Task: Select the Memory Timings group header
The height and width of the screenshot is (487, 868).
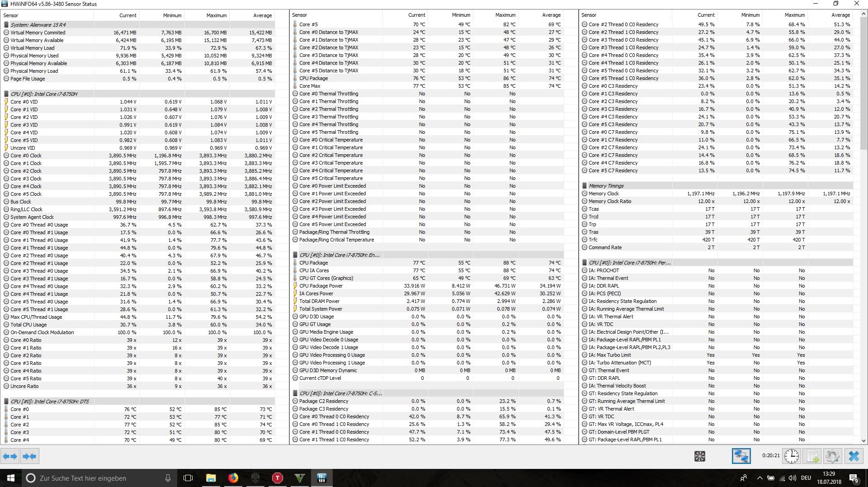Action: point(717,186)
